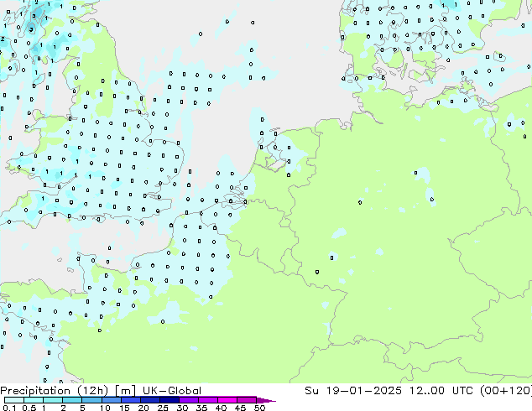This screenshot has height=411, width=532.
Task: Click the 25–30 navy legend swatch
Action: click(x=169, y=400)
